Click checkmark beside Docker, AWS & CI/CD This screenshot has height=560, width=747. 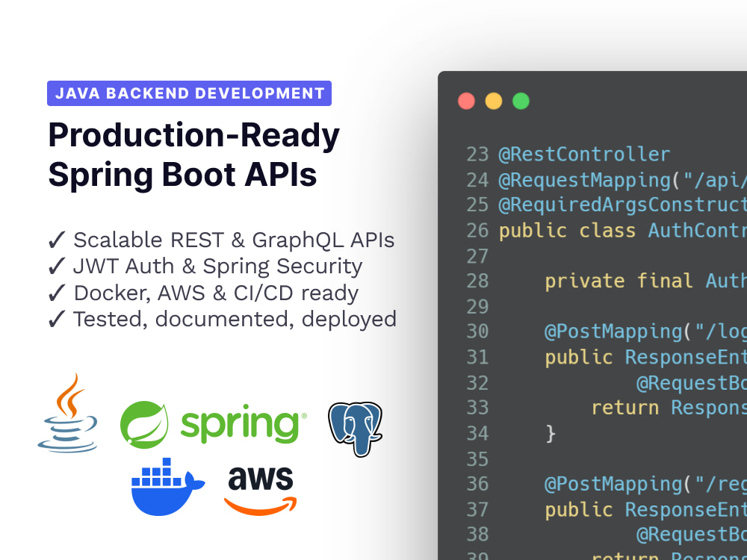(57, 293)
